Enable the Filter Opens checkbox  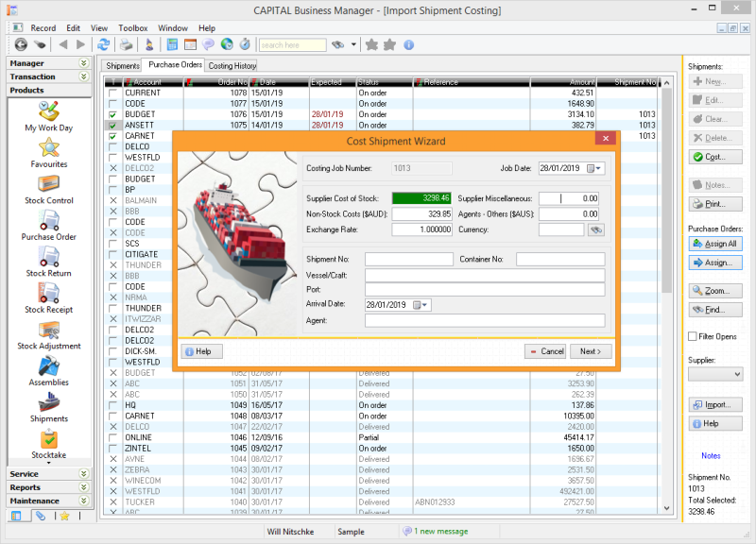693,336
